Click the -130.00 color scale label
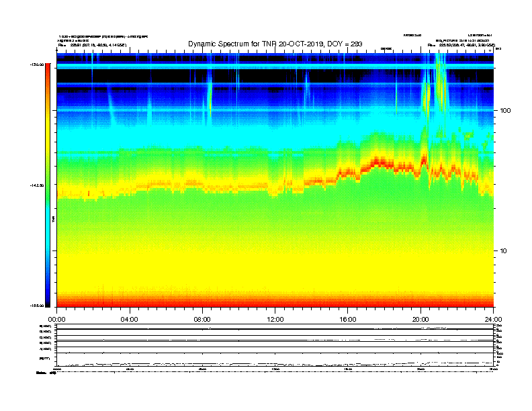The width and height of the screenshot is (532, 411). [x=37, y=64]
